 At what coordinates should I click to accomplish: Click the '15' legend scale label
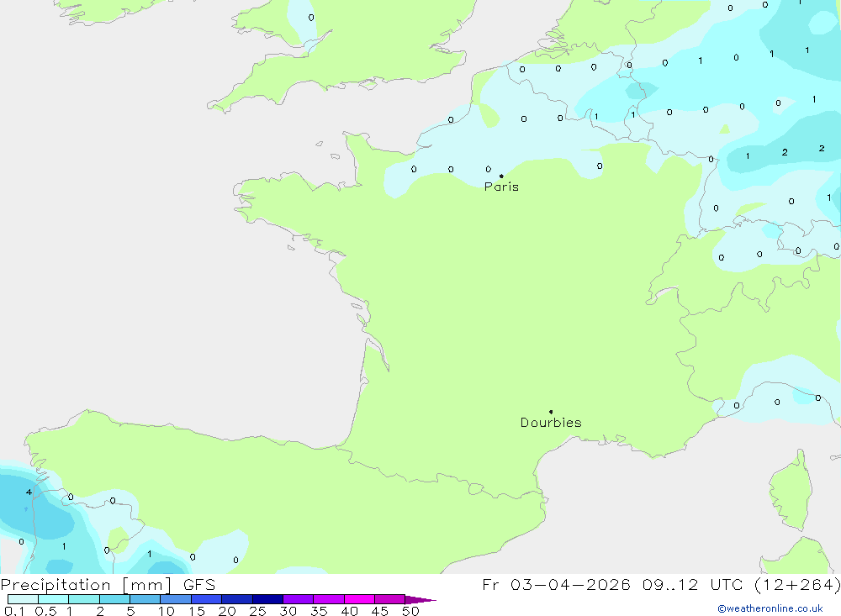click(197, 611)
